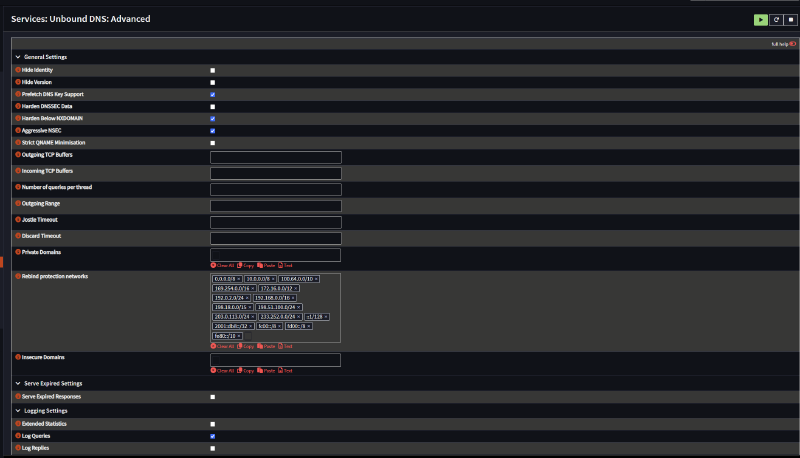The width and height of the screenshot is (800, 458).
Task: Show help info for Outgoing Range
Action: pos(18,203)
